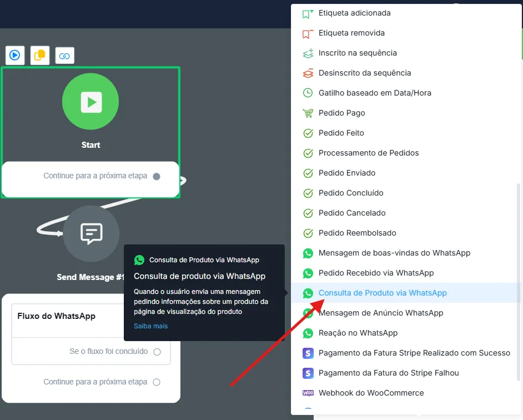The image size is (523, 420).
Task: Click 'Etiqueta removida' text
Action: point(351,33)
